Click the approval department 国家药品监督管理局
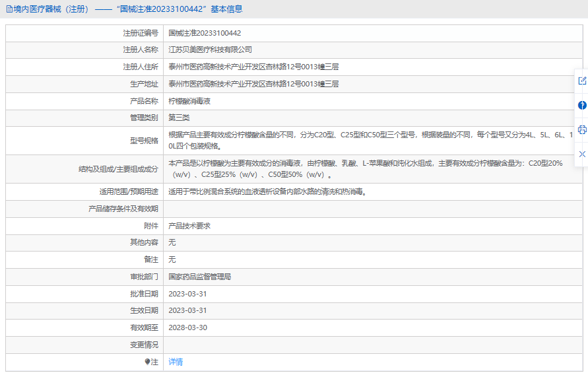Image resolution: width=588 pixels, height=377 pixels. [199, 277]
